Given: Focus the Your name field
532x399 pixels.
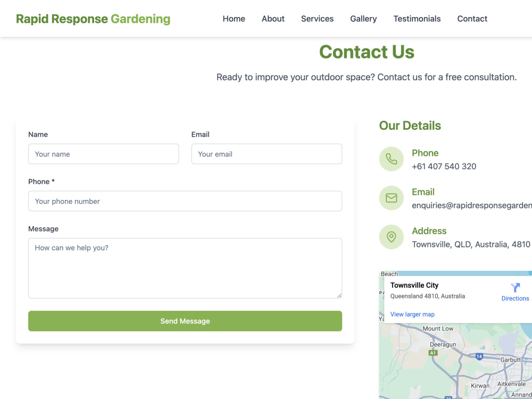Looking at the screenshot, I should pos(104,154).
